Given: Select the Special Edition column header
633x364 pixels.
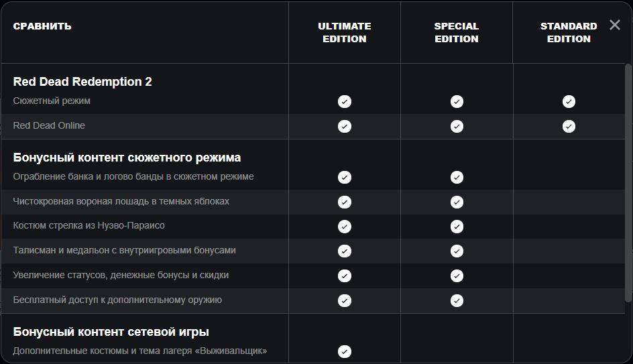Looking at the screenshot, I should [x=457, y=32].
